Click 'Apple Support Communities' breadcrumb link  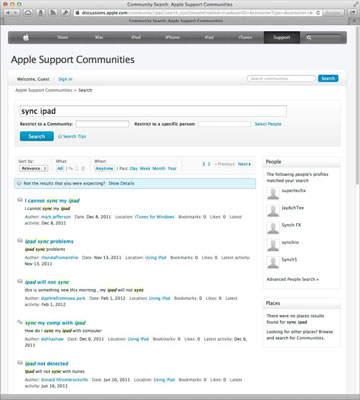(44, 90)
